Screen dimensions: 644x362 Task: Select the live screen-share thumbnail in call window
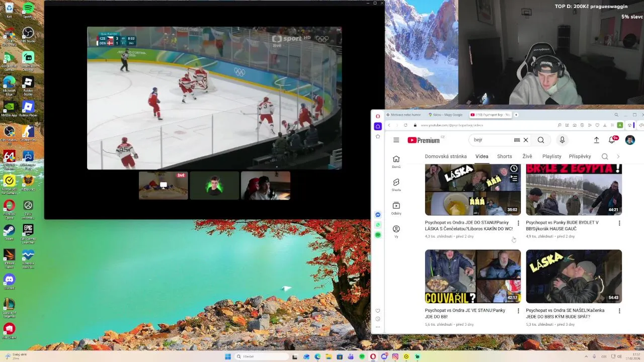(164, 186)
